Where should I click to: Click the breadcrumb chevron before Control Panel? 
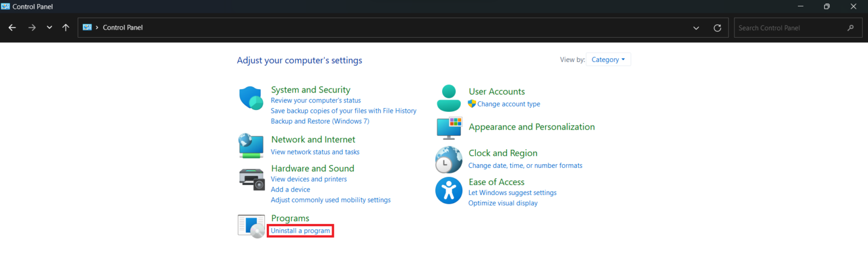point(97,28)
